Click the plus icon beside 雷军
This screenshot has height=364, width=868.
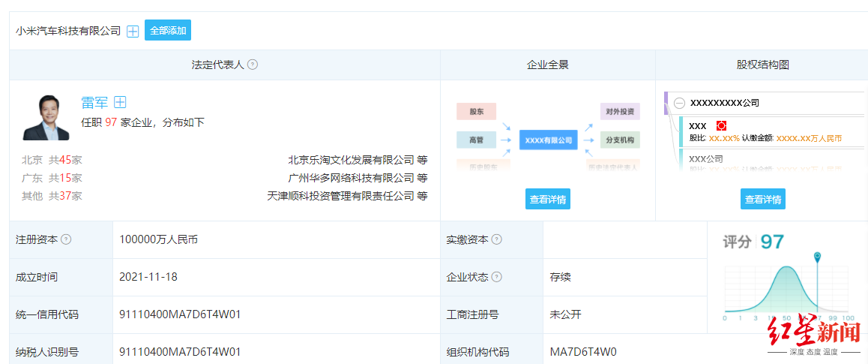(x=120, y=103)
